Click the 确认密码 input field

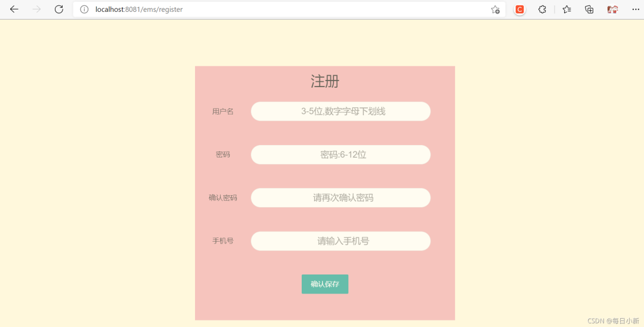[x=340, y=198]
